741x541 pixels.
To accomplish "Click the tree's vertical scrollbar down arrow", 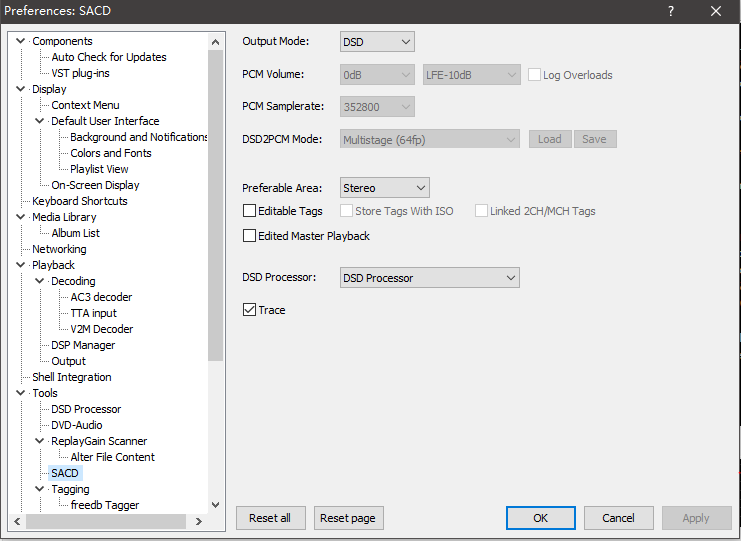I will (215, 506).
